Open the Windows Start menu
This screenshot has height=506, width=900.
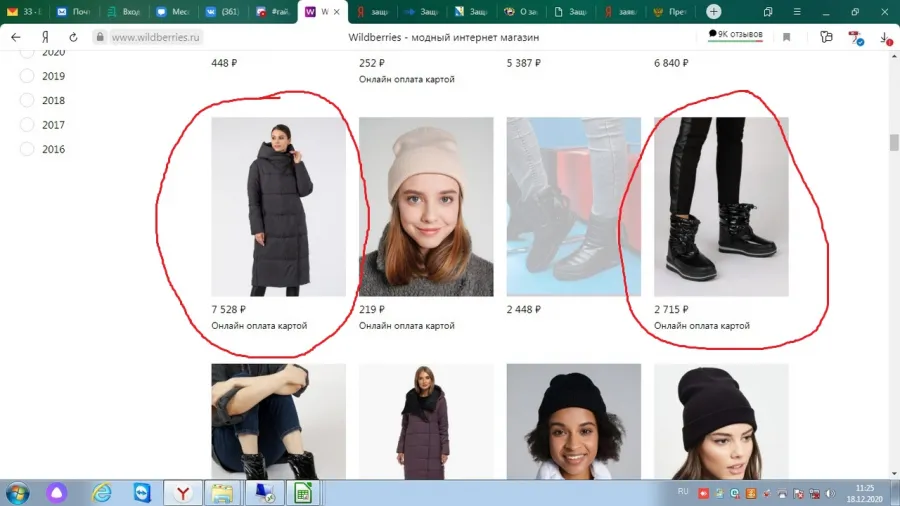[x=18, y=493]
